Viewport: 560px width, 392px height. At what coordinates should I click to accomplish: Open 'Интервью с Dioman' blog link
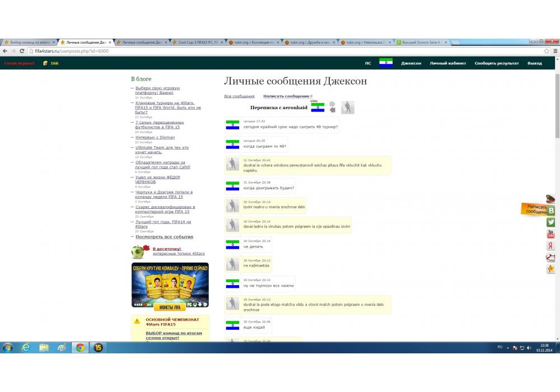tap(155, 137)
